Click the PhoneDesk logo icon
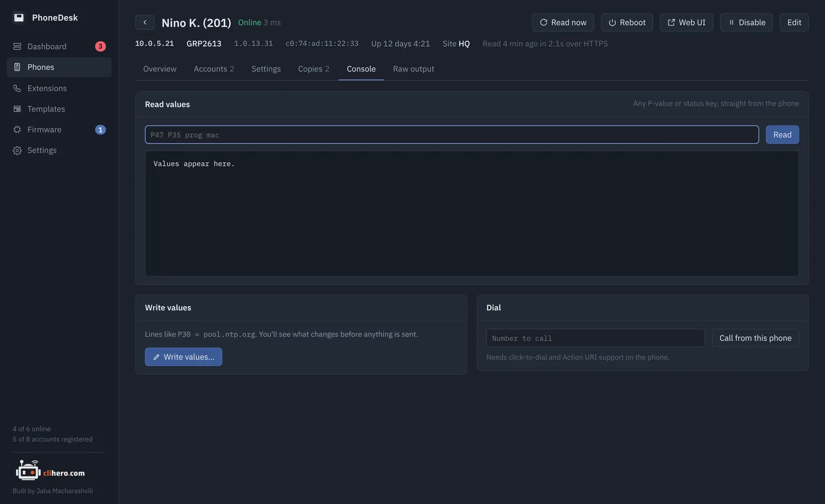Image resolution: width=825 pixels, height=504 pixels. tap(19, 18)
